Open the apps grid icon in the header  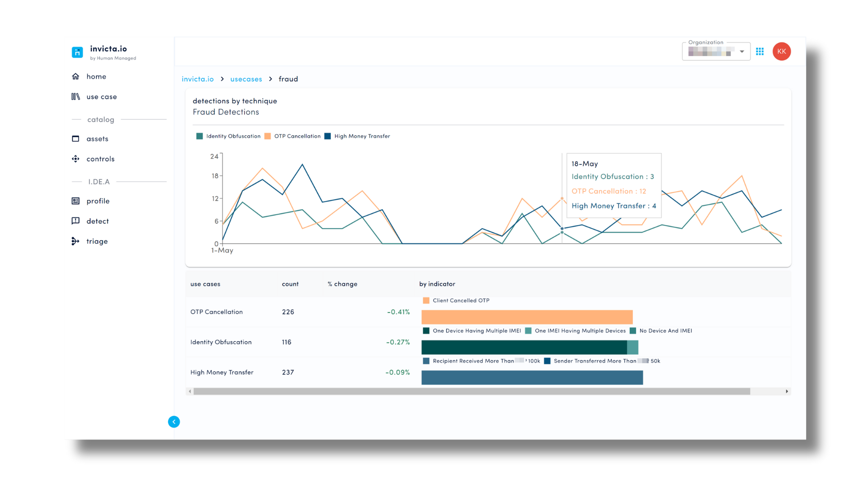760,52
